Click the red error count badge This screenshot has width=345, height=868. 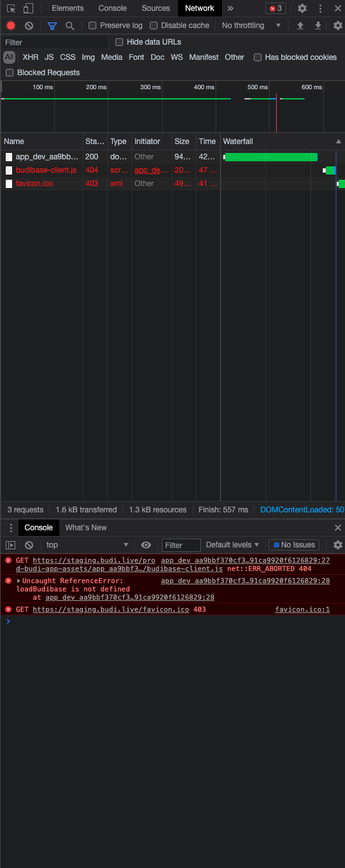(x=275, y=8)
